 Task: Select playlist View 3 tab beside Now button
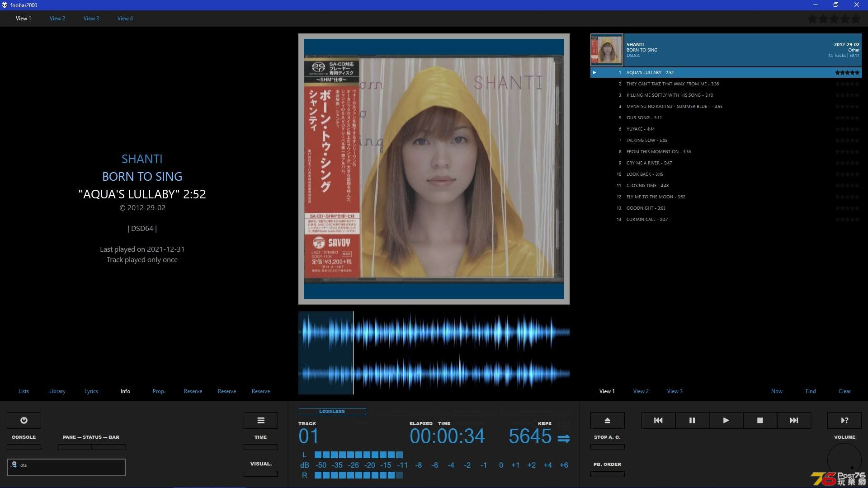click(675, 391)
